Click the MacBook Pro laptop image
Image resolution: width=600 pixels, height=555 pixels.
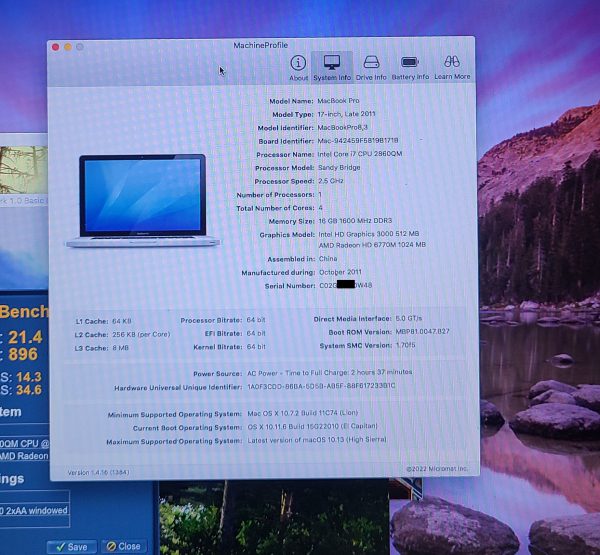click(136, 201)
